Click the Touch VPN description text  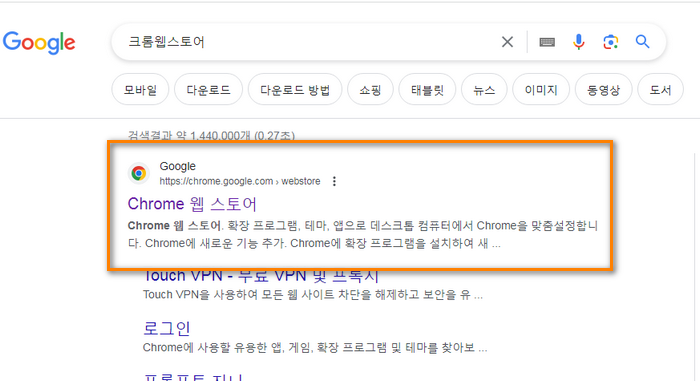click(312, 295)
